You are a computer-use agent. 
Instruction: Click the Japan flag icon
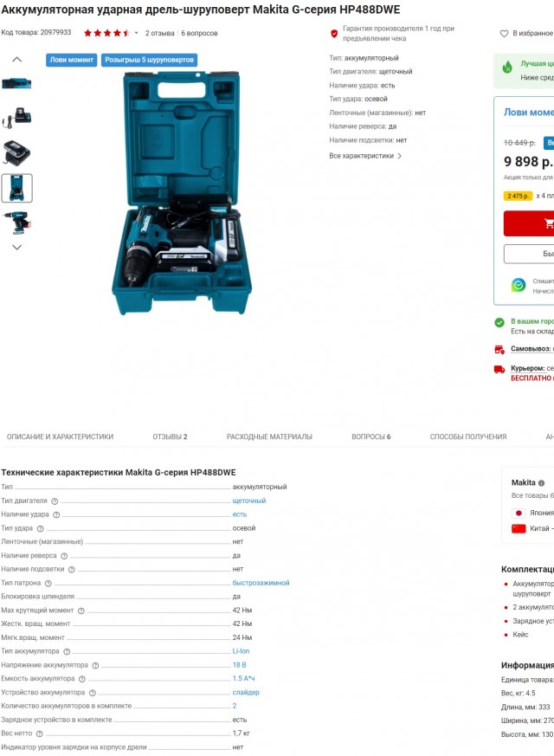pos(519,513)
